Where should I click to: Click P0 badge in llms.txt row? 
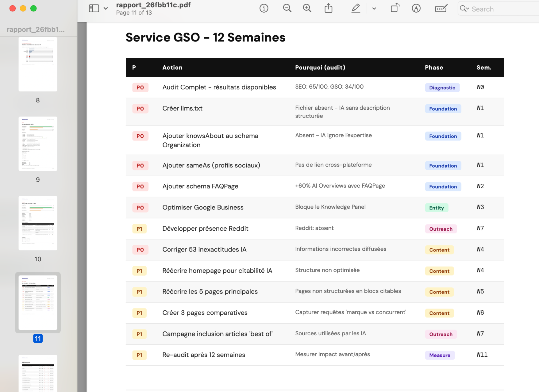[140, 109]
